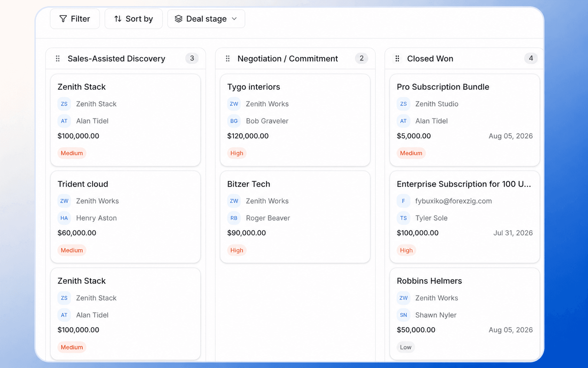The width and height of the screenshot is (588, 368).
Task: Open the Trident cloud deal card
Action: pyautogui.click(x=126, y=217)
